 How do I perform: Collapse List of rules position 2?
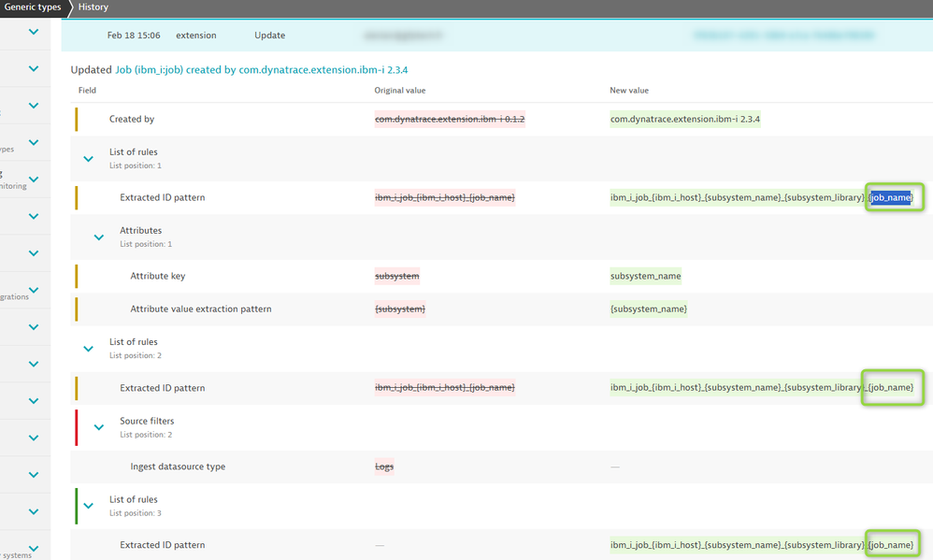pyautogui.click(x=89, y=348)
